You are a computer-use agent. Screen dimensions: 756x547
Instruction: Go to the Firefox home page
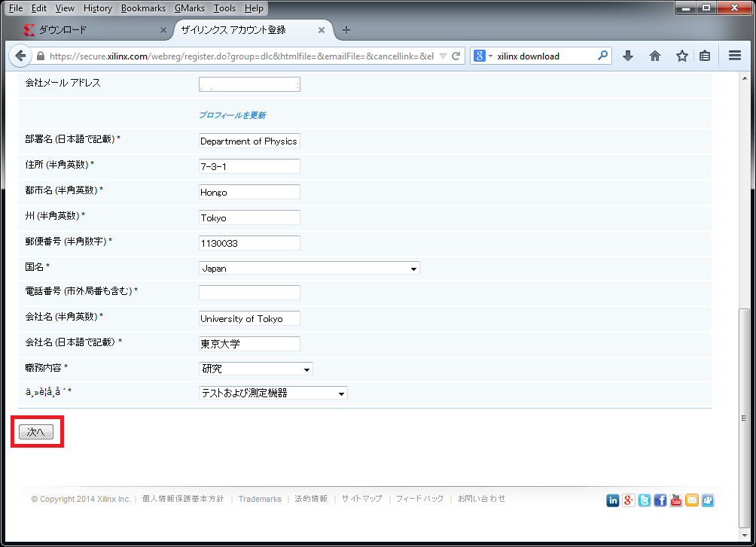click(655, 56)
